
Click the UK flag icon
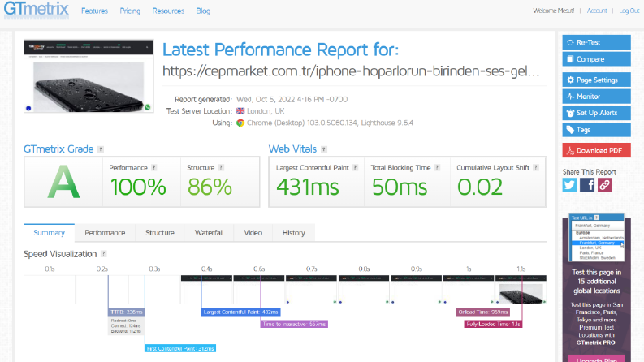coord(240,111)
